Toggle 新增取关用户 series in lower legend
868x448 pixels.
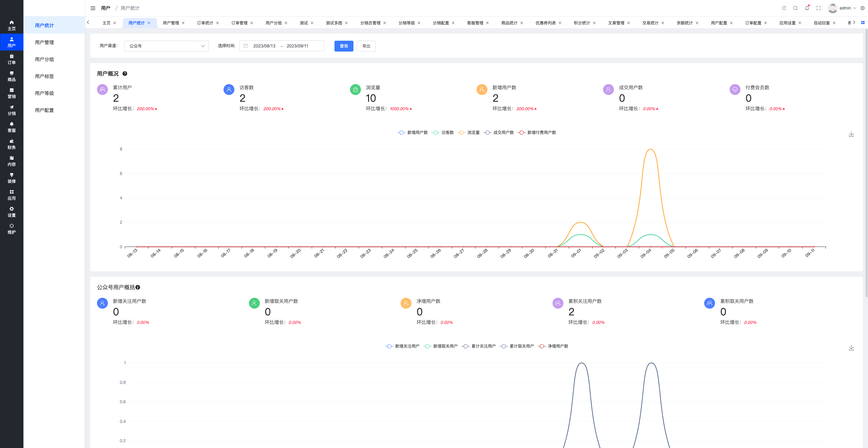click(x=441, y=346)
